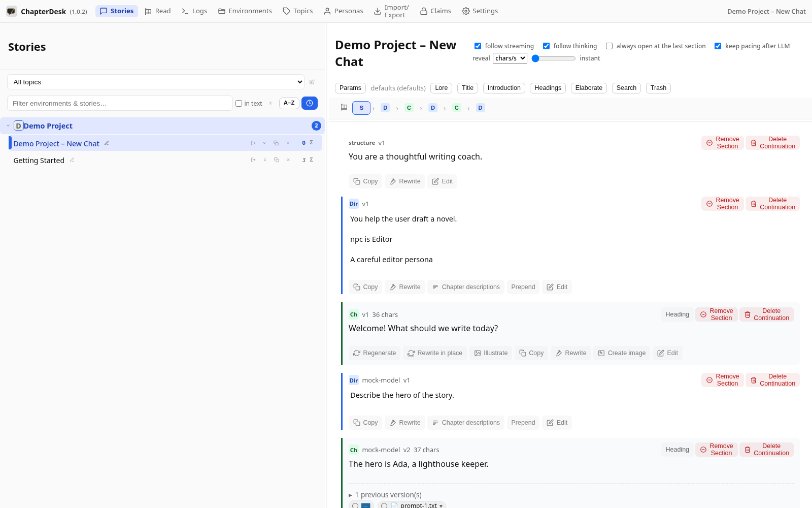This screenshot has width=812, height=508.
Task: Click Illustrate on the Welcome message
Action: click(491, 353)
